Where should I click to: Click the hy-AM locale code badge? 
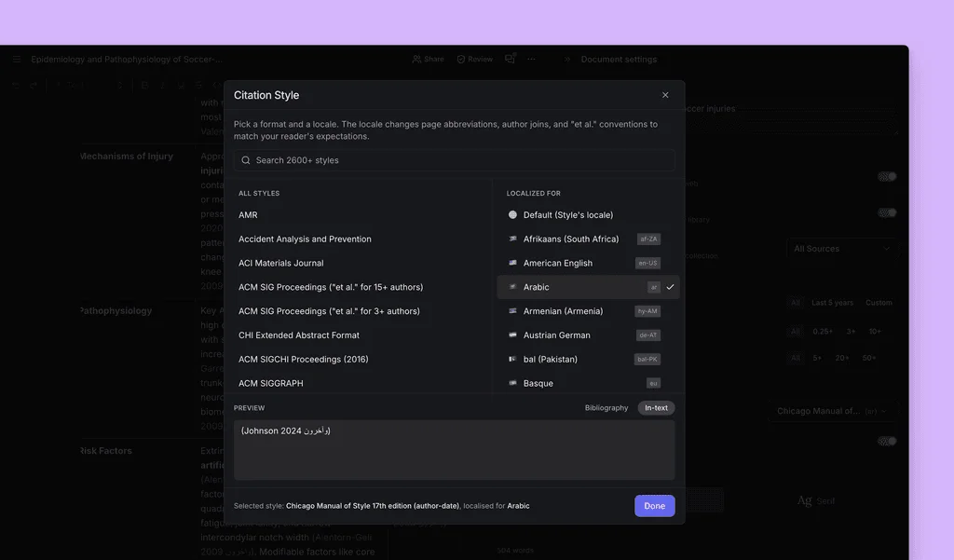tap(647, 311)
